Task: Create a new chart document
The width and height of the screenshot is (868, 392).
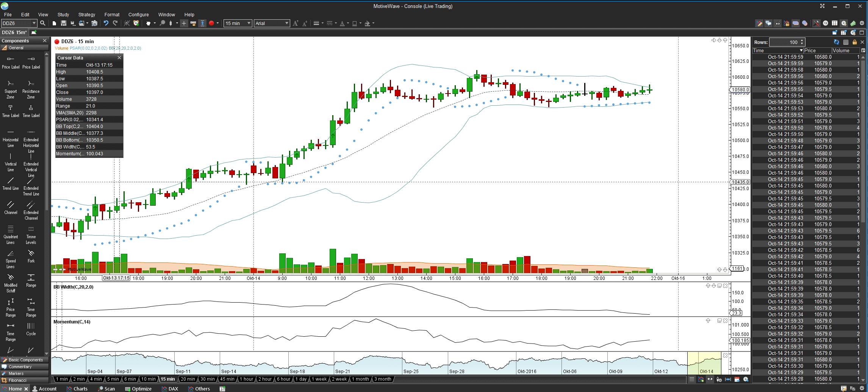Action: click(x=54, y=23)
